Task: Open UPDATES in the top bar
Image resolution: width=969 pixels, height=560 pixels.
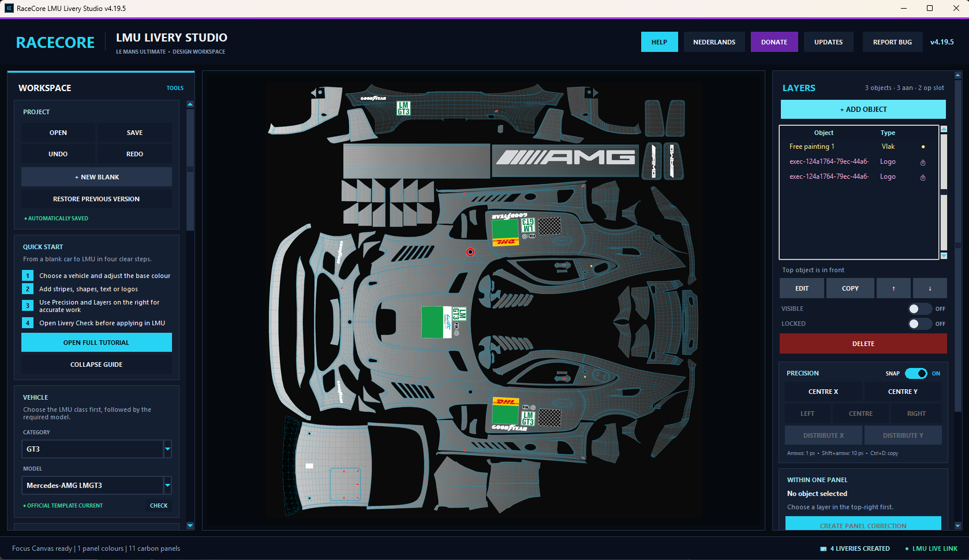Action: (828, 42)
